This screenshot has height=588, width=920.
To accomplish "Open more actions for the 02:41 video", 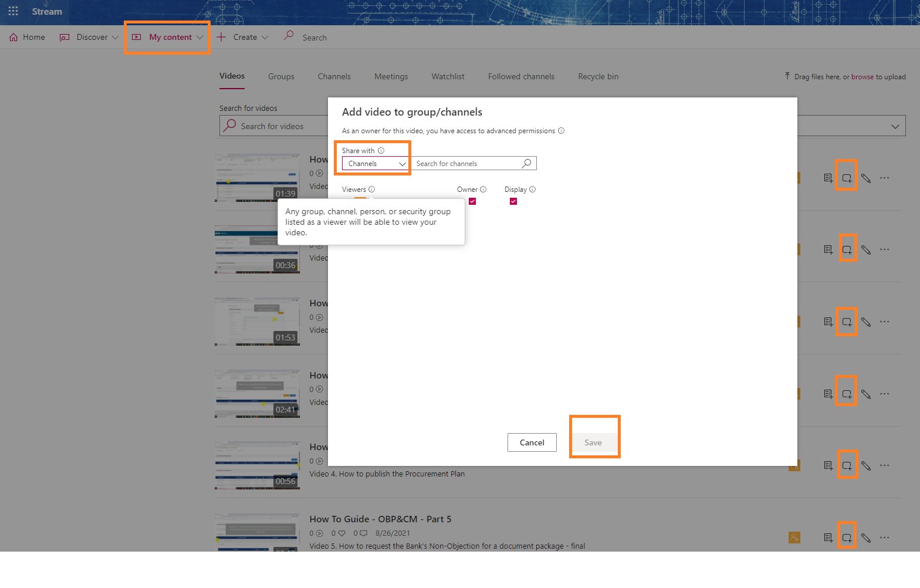I will tap(885, 394).
